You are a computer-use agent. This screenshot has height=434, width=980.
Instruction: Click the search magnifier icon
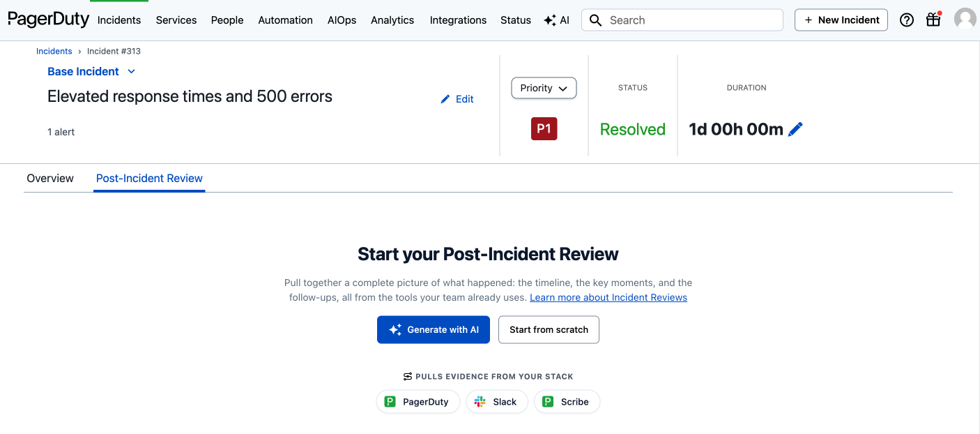click(596, 20)
